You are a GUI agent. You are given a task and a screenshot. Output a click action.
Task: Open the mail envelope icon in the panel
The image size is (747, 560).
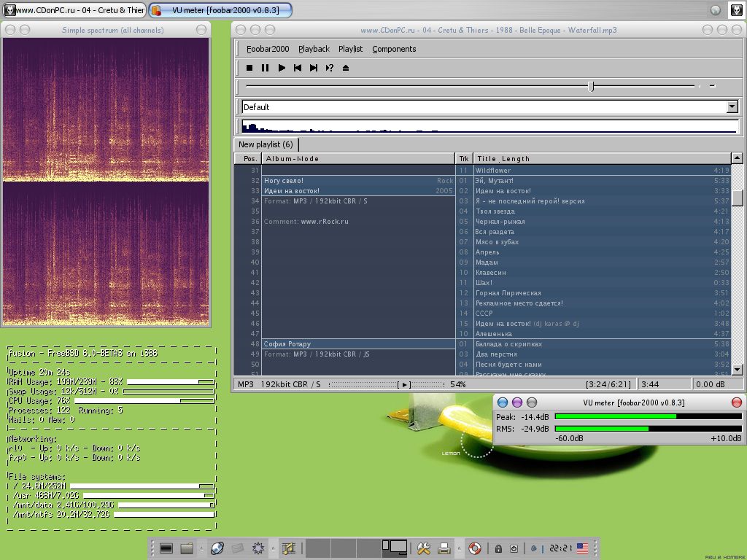tap(237, 548)
